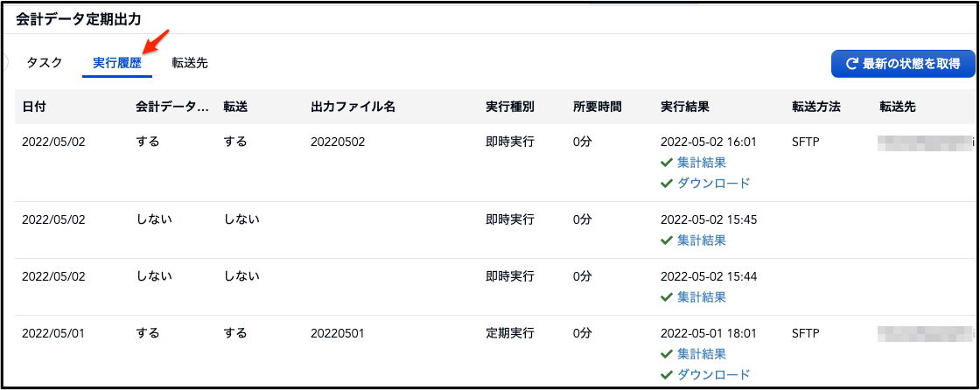Click checkmark icon beside 18:01 集計結果
This screenshot has height=390, width=980.
[666, 354]
